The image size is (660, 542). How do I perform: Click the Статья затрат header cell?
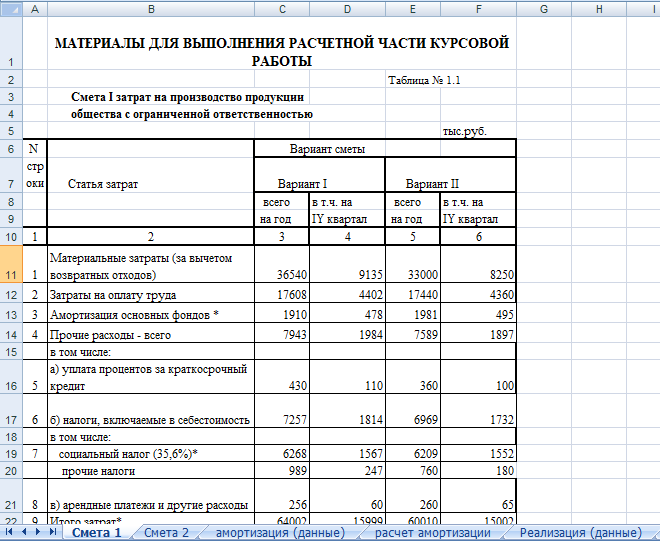coord(151,183)
